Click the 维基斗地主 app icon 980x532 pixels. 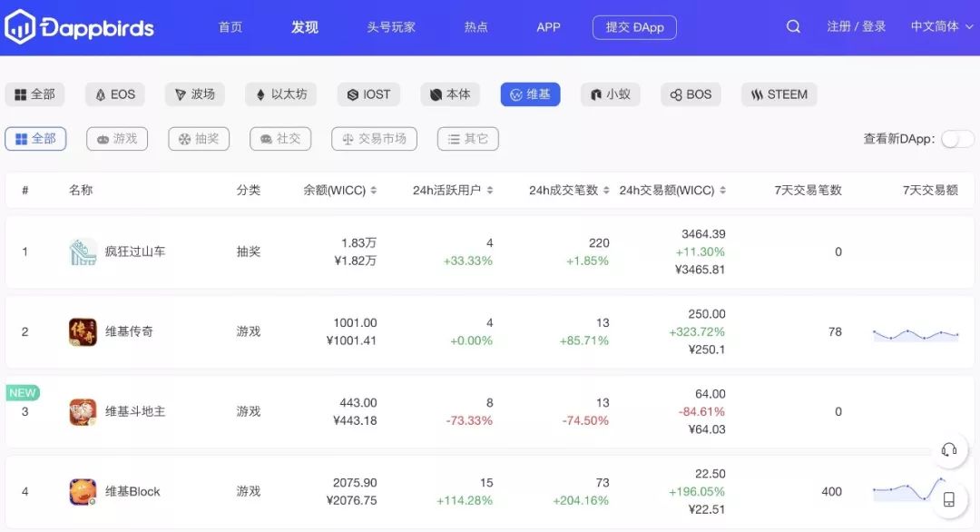[x=83, y=412]
